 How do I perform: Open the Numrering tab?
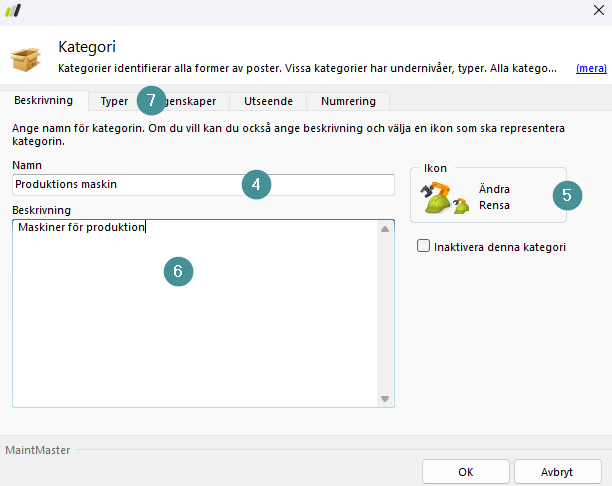[348, 101]
